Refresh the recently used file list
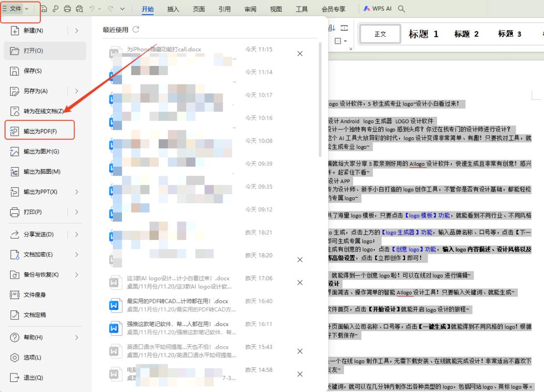Screen dimensions: 544x392 (x=136, y=30)
